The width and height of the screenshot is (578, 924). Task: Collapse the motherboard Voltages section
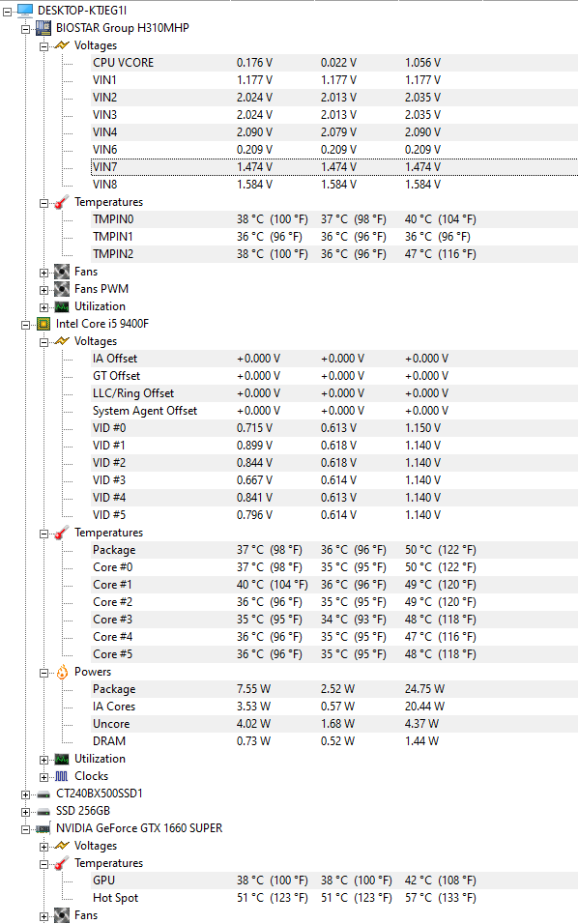(43, 46)
